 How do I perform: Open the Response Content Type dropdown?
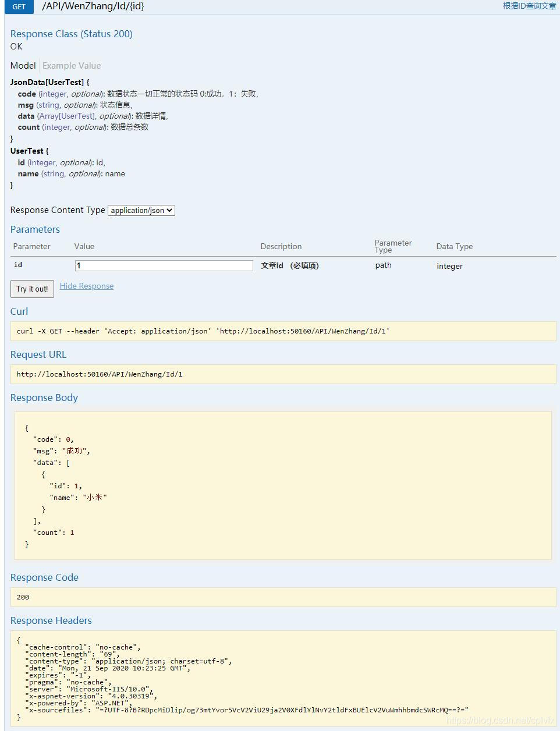pyautogui.click(x=141, y=210)
